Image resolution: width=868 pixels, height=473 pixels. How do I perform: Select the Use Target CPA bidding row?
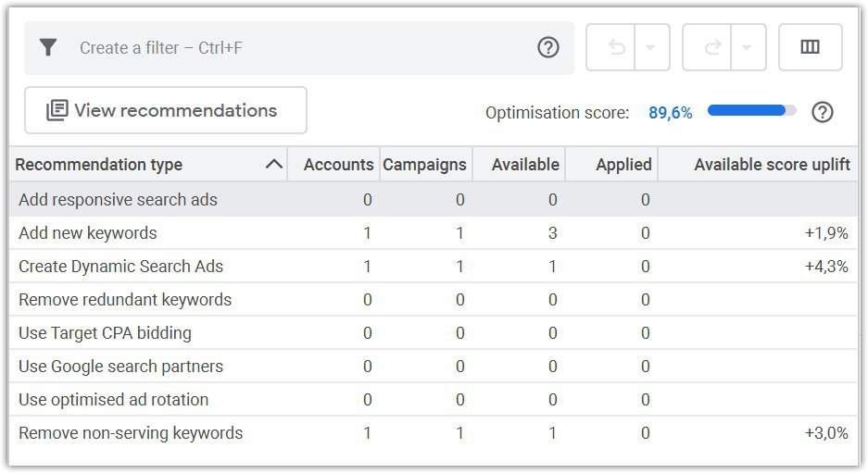(105, 333)
